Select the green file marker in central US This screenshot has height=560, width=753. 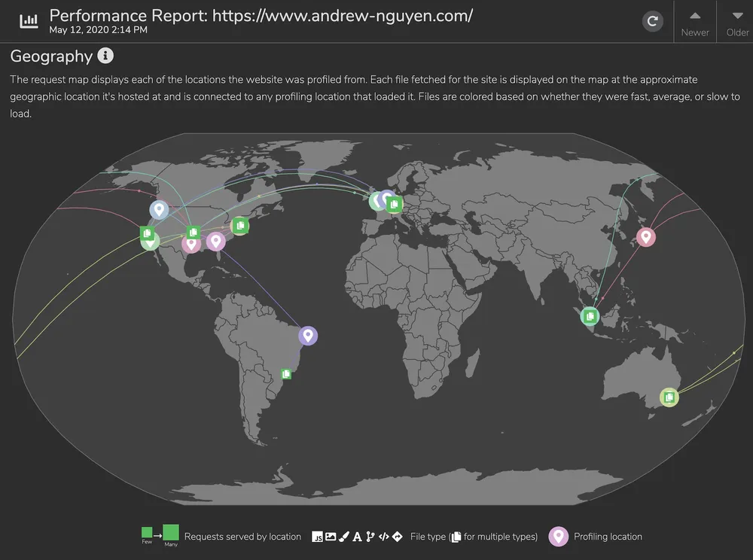pyautogui.click(x=193, y=233)
